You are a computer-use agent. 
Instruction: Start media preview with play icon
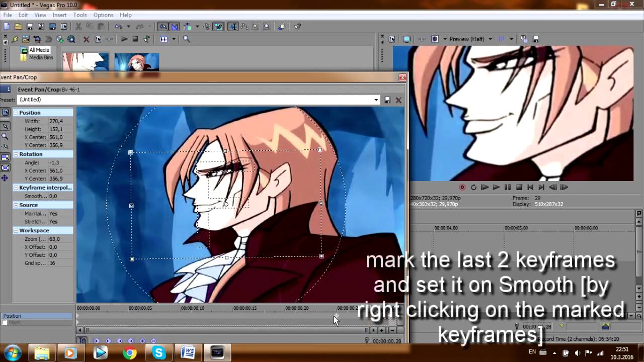124,39
